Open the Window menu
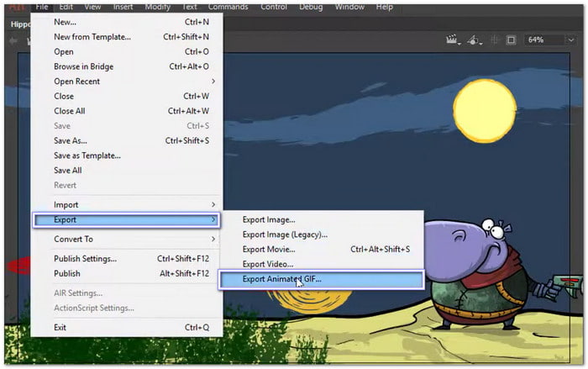Screen dimensions: 588x369 pyautogui.click(x=349, y=7)
